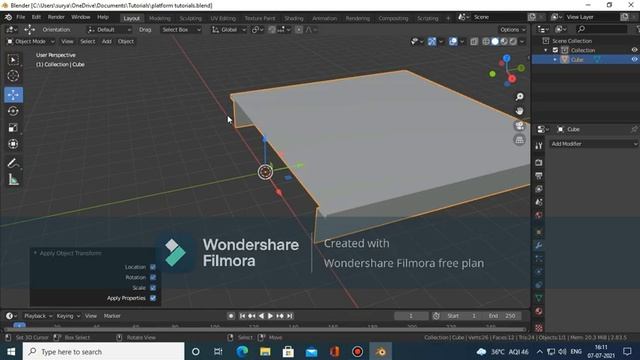Switch to rendered viewport shading
The image size is (640, 360).
513,42
